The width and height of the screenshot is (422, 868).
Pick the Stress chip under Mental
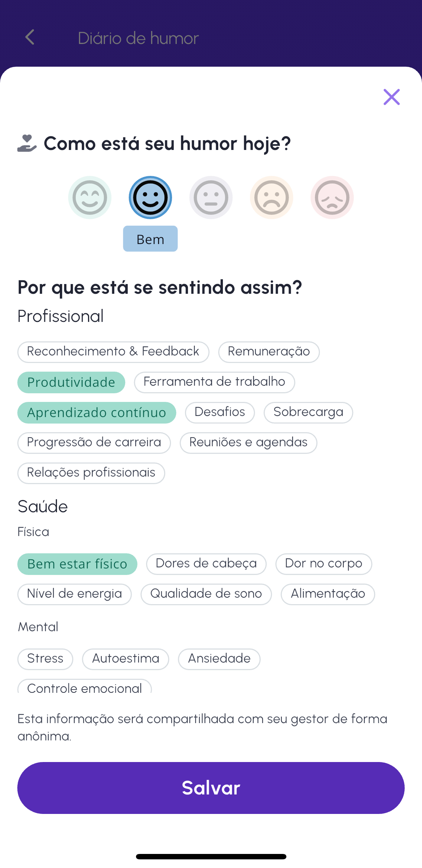coord(45,659)
